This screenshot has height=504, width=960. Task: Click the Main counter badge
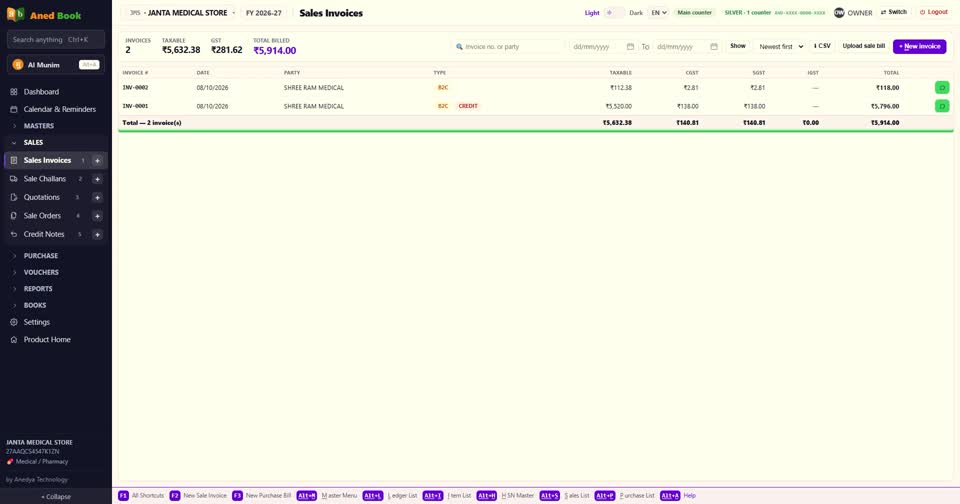click(x=694, y=12)
